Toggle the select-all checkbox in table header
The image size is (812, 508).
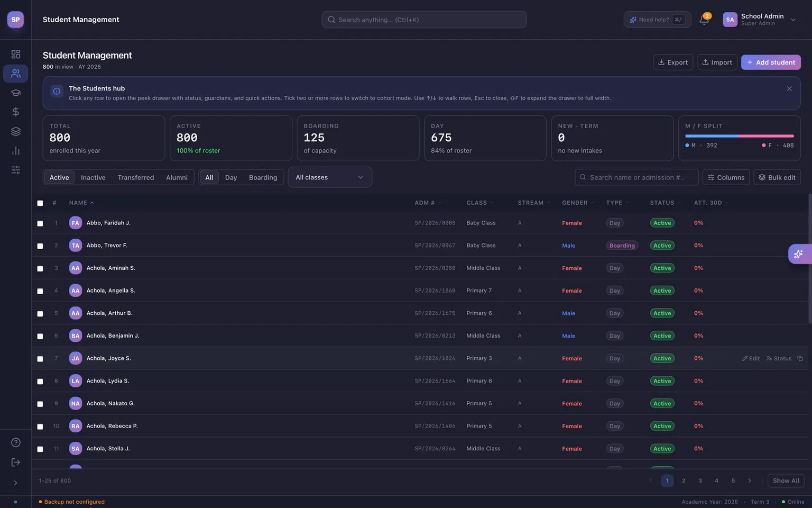40,203
